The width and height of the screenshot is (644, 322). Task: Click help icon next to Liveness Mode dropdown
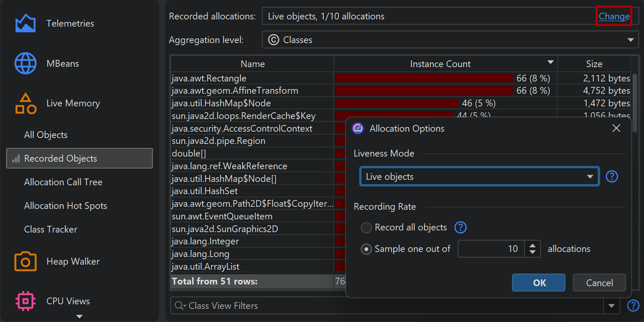612,176
